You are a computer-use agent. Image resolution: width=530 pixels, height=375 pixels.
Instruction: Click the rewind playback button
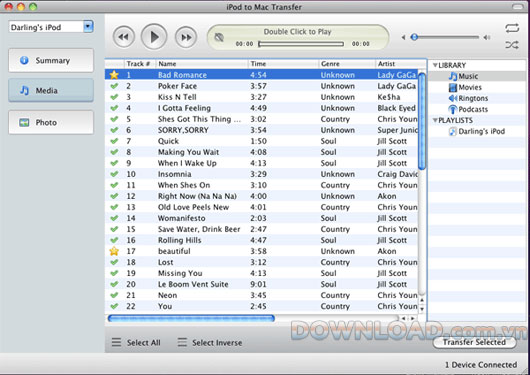click(x=124, y=37)
